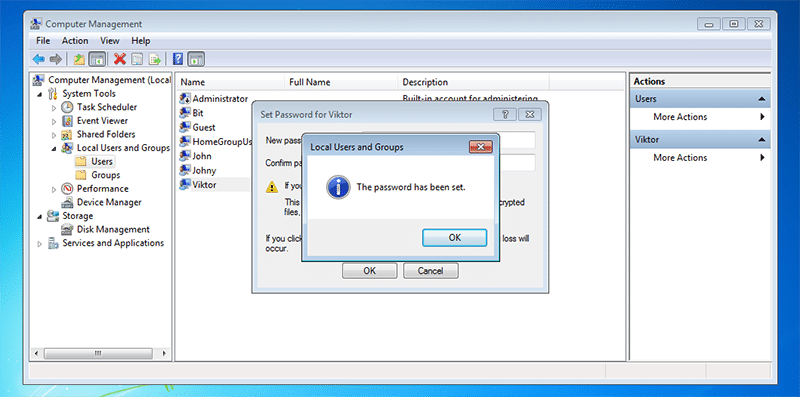The width and height of the screenshot is (800, 397).
Task: Click the Back arrow in toolbar
Action: (39, 59)
